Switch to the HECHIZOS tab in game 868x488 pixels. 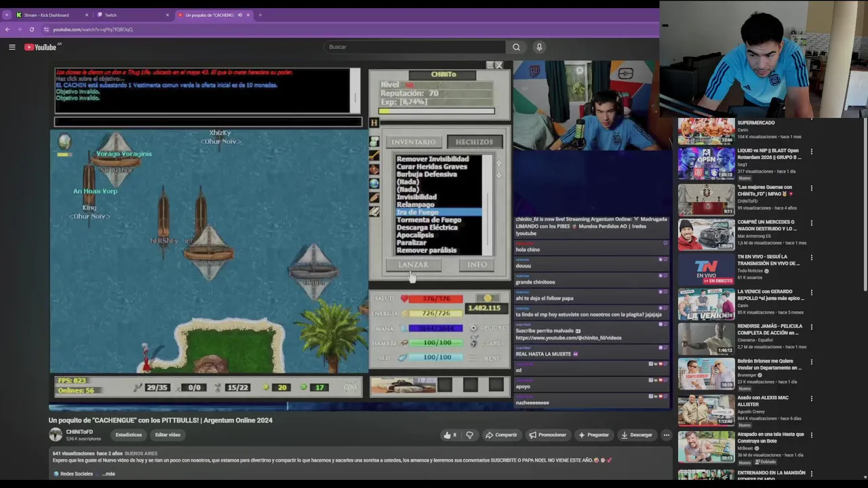click(x=474, y=142)
